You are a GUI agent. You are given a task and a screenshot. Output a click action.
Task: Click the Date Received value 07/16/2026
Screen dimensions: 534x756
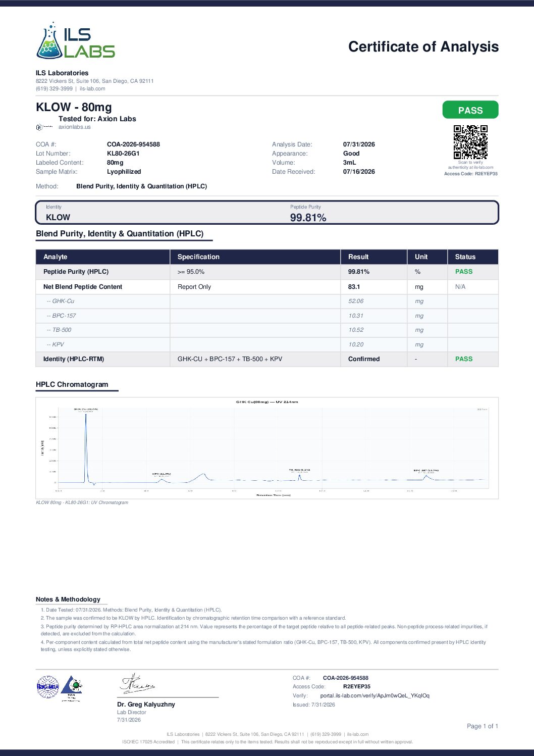tap(359, 172)
